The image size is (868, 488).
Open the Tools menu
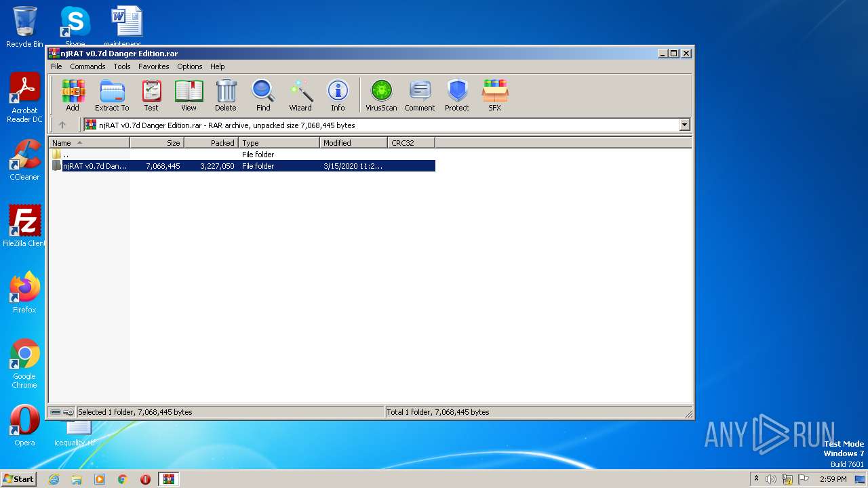pos(122,66)
